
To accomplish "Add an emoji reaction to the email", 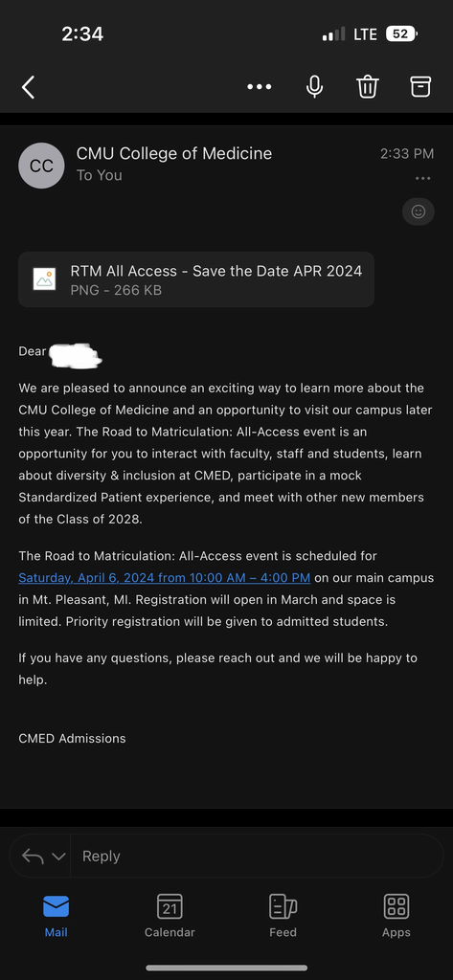I will pyautogui.click(x=418, y=212).
